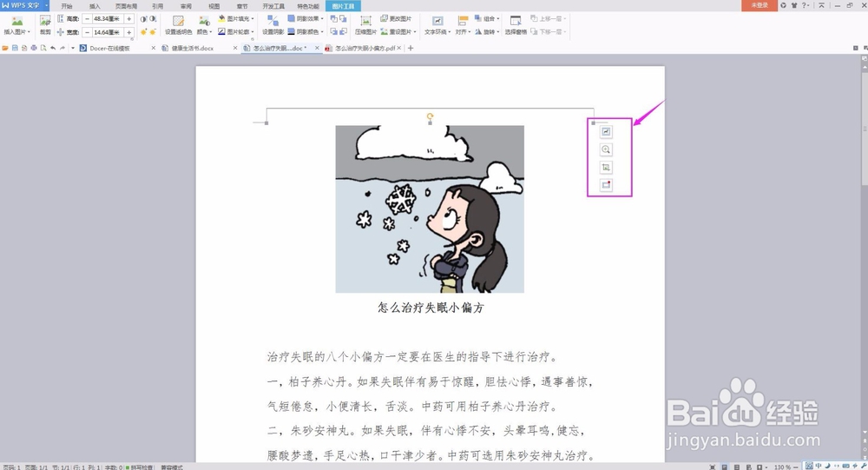Switch to the 审阅 ribbon tab
868x470 pixels.
coord(186,6)
